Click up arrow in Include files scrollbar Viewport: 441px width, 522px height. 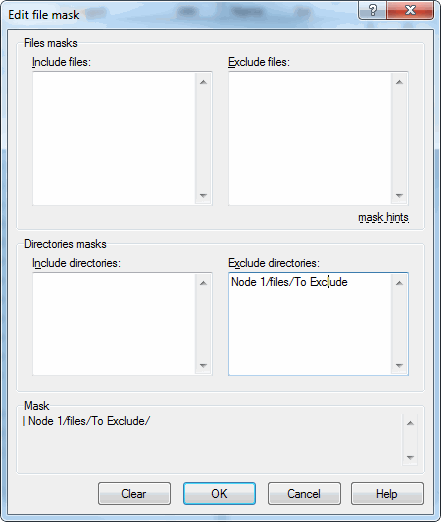coord(203,82)
